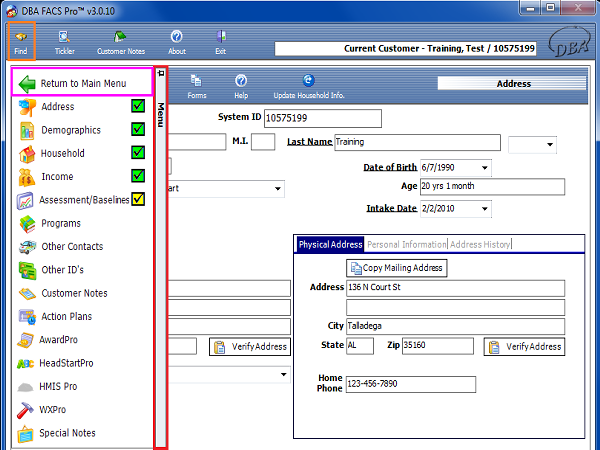Viewport: 600px width, 450px height.
Task: Click the Age field
Action: [x=492, y=186]
